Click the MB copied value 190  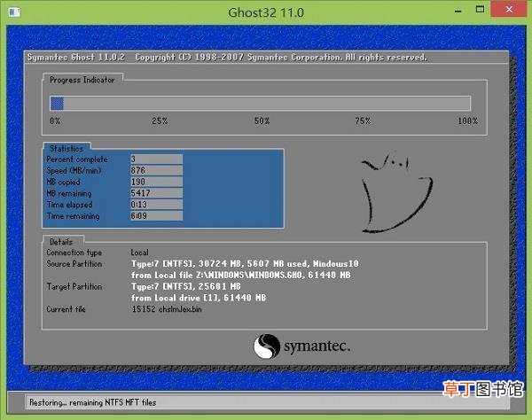[x=156, y=182]
